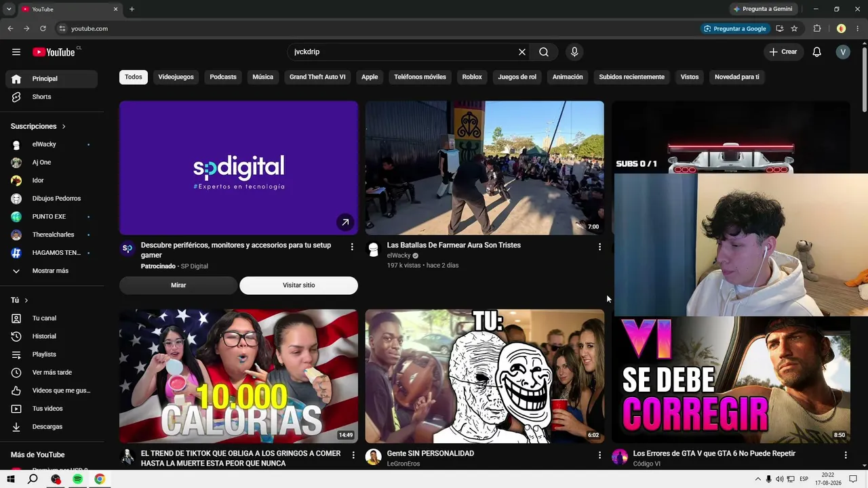Go to YouTube home via logo
The height and width of the screenshot is (488, 868).
click(54, 52)
